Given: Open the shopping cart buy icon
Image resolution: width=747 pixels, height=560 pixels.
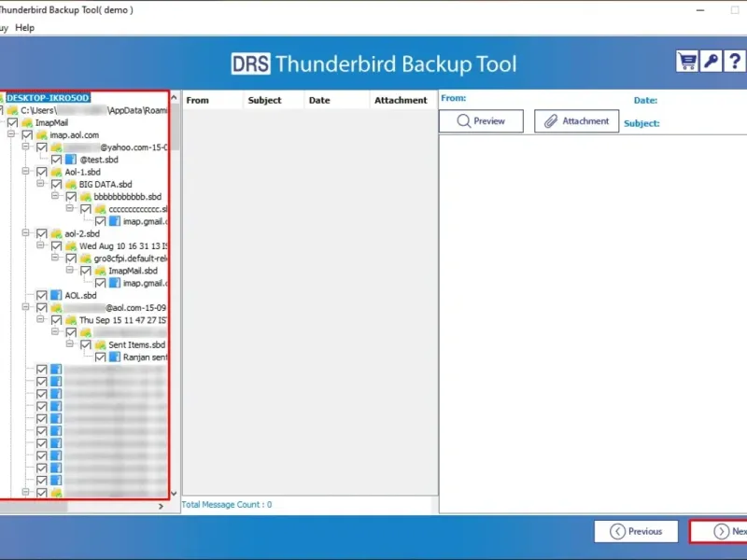Looking at the screenshot, I should click(687, 62).
